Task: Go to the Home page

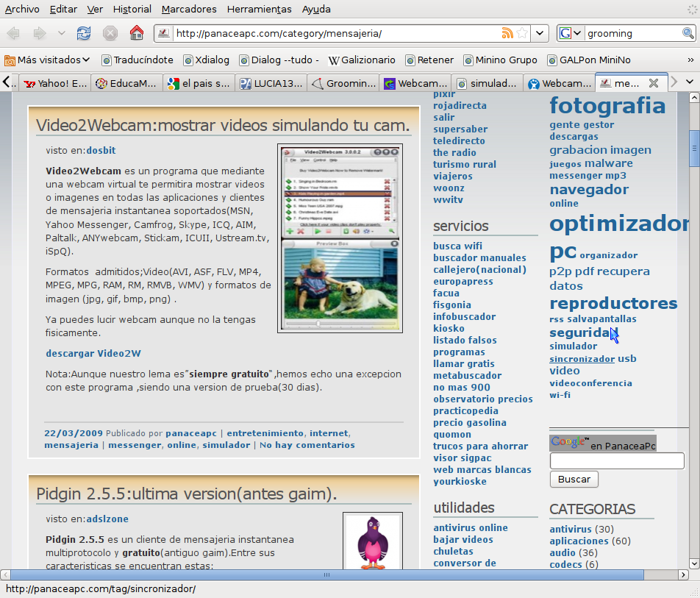Action: coord(137,32)
